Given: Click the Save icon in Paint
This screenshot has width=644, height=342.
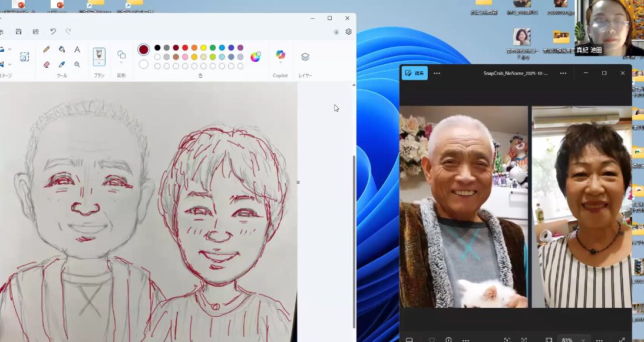Looking at the screenshot, I should (19, 32).
